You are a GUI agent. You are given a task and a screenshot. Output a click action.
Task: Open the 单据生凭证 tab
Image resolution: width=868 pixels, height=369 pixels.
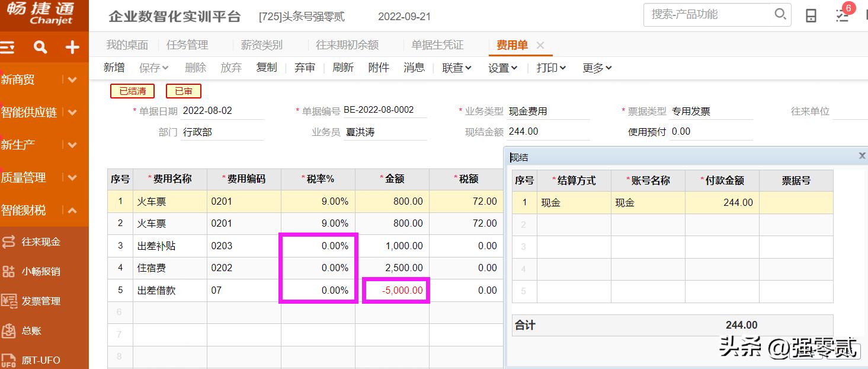coord(438,44)
